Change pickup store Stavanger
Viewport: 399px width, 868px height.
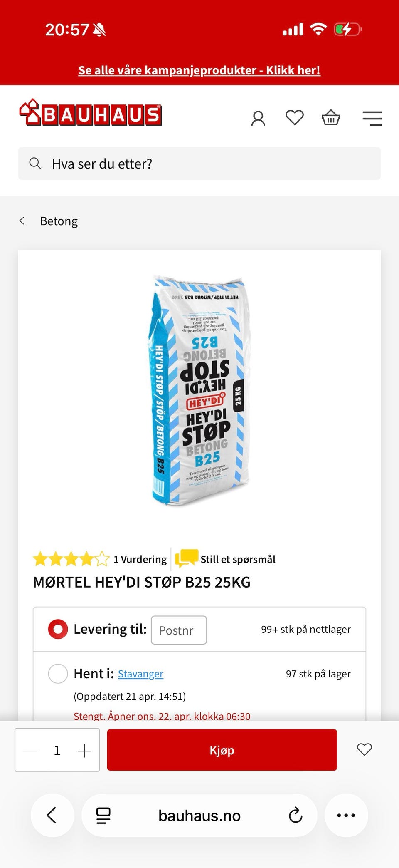coord(140,674)
